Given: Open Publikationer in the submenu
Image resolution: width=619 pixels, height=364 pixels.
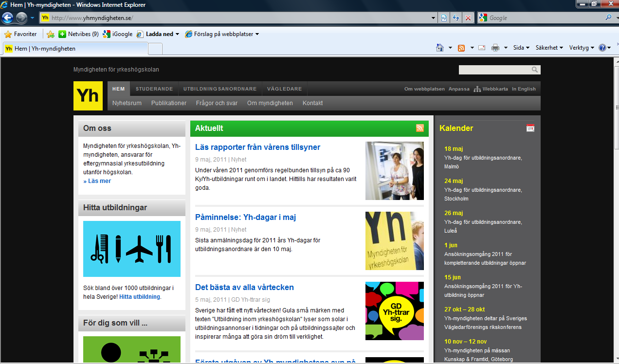Looking at the screenshot, I should (169, 103).
